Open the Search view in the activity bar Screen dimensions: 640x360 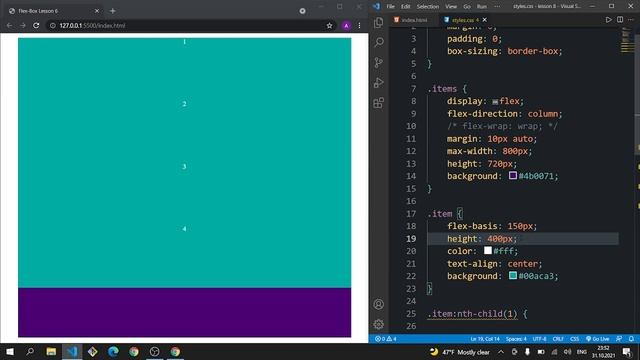tap(378, 42)
